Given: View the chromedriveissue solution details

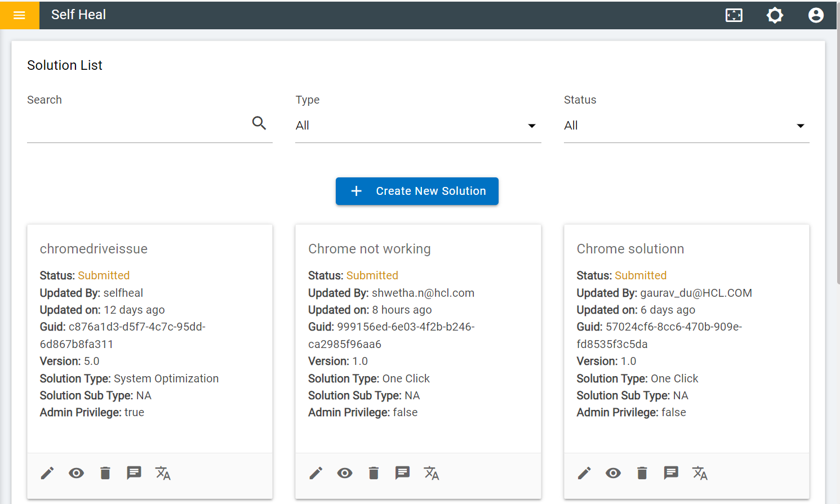Looking at the screenshot, I should tap(77, 473).
